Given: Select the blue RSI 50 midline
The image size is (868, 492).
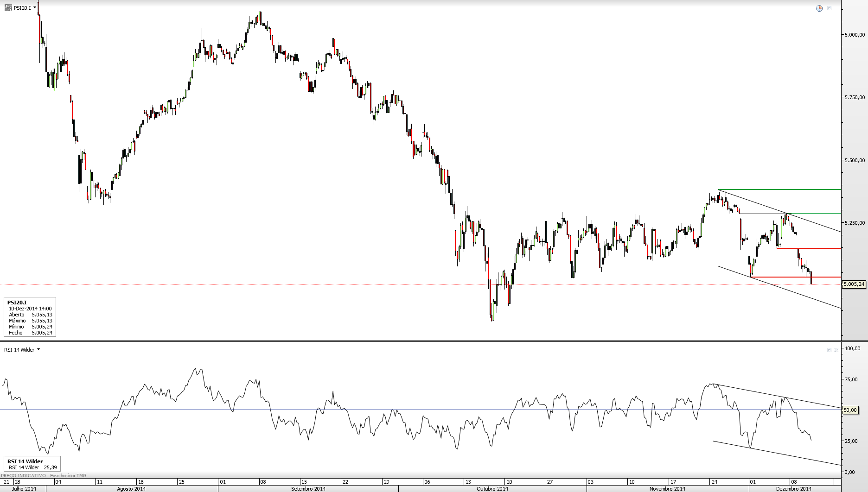Looking at the screenshot, I should coord(420,410).
